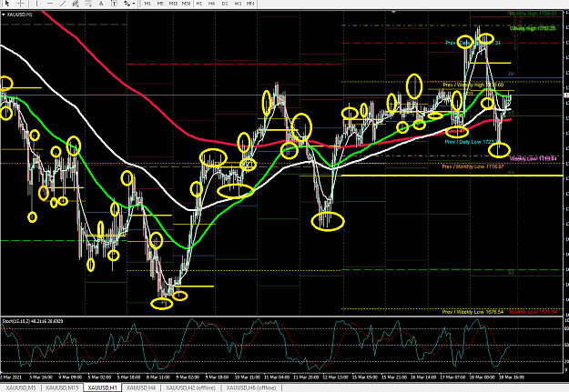Expand the XAUUSD,H1 chart title triangle
569x392 pixels.
(x=4, y=15)
